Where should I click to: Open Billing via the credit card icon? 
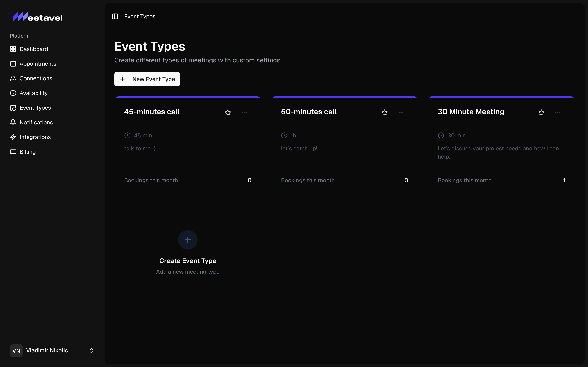(13, 152)
